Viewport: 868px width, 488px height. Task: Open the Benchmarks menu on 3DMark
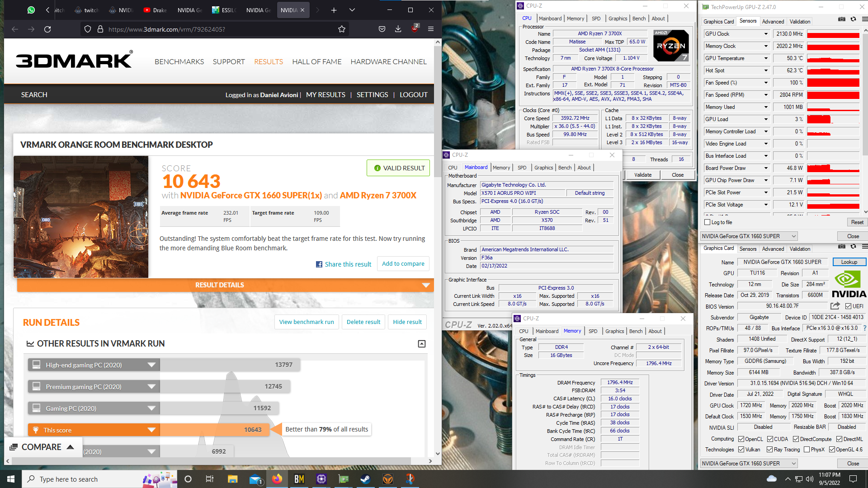pyautogui.click(x=179, y=61)
